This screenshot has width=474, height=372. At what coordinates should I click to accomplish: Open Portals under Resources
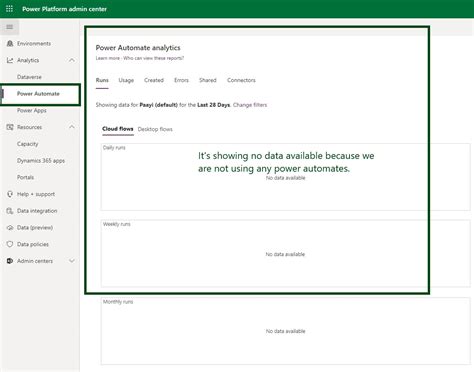pos(25,177)
